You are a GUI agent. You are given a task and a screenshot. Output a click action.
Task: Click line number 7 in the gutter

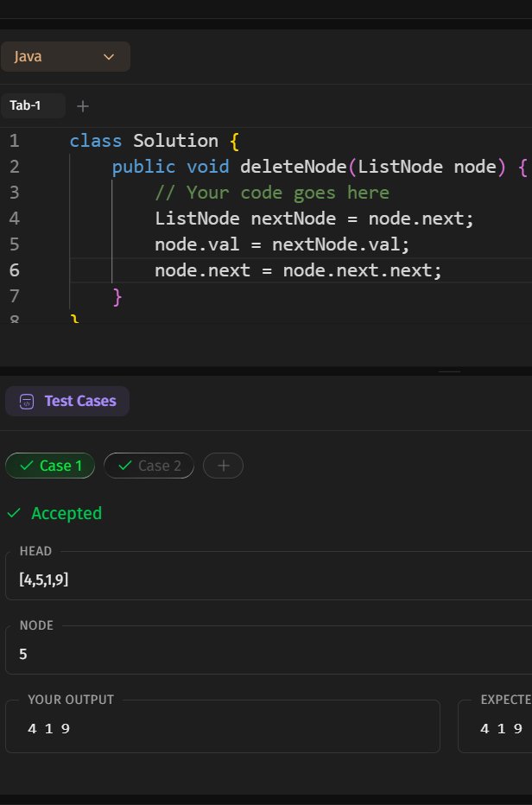coord(15,295)
